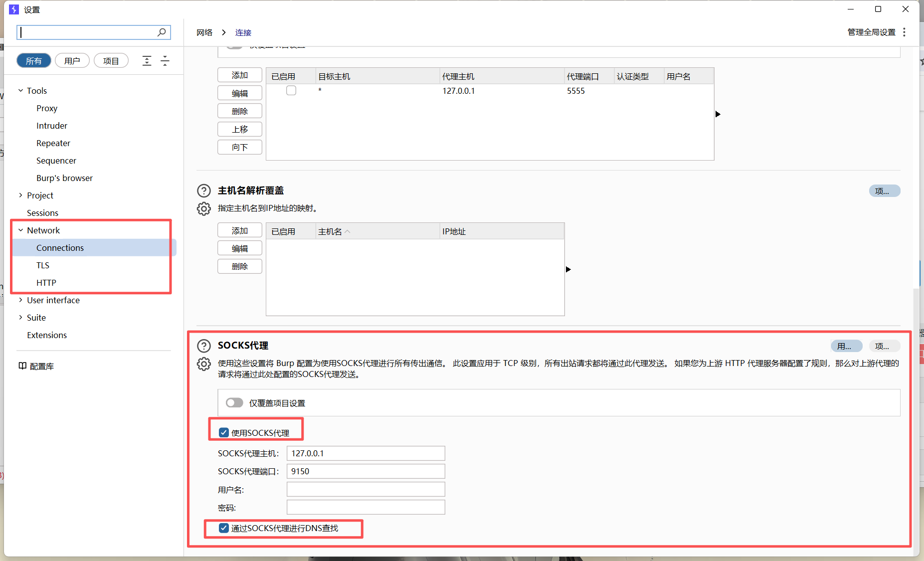
Task: Open the 配置库 library icon
Action: [22, 366]
